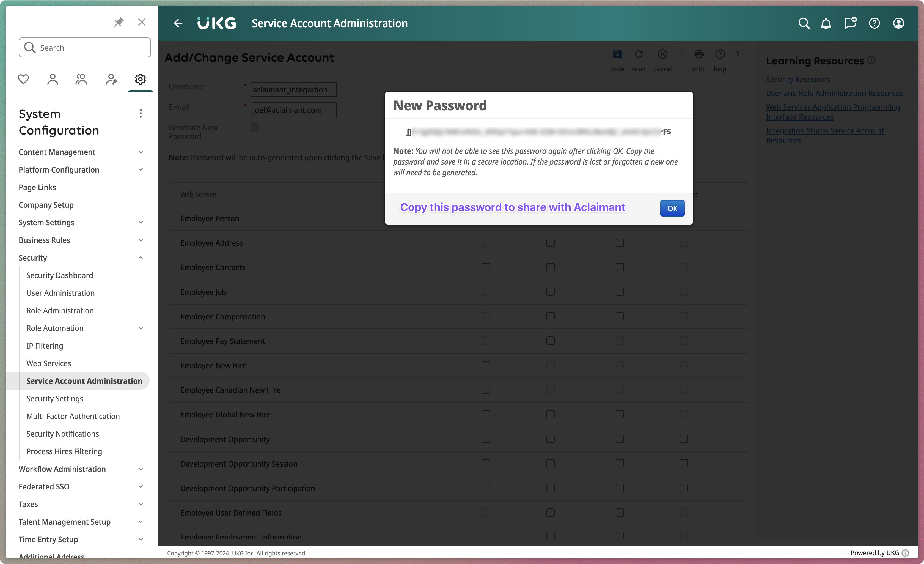Screen dimensions: 924x564
Task: Click the E-mail input field
Action: 294,110
